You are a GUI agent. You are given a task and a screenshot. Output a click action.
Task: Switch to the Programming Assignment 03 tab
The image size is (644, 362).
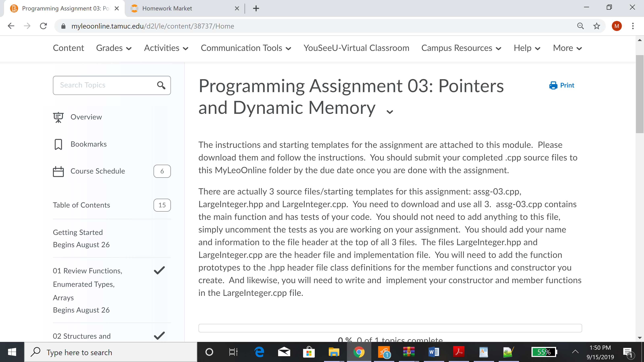64,8
